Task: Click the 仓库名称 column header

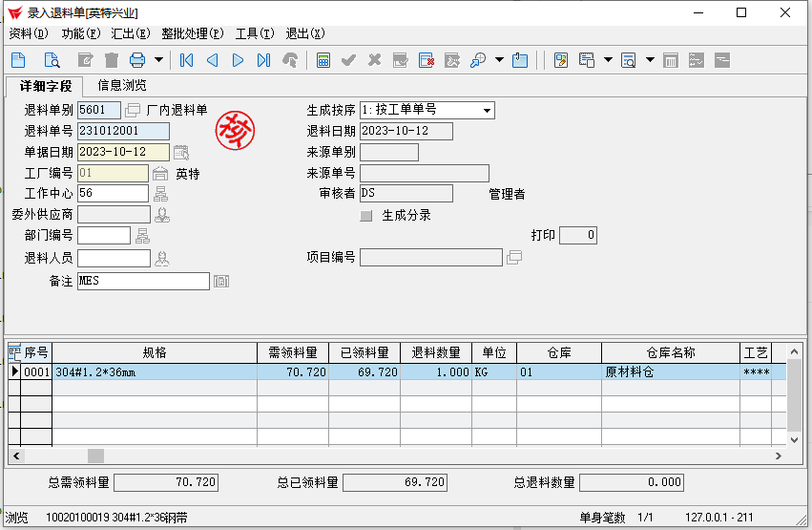Action: coord(670,352)
